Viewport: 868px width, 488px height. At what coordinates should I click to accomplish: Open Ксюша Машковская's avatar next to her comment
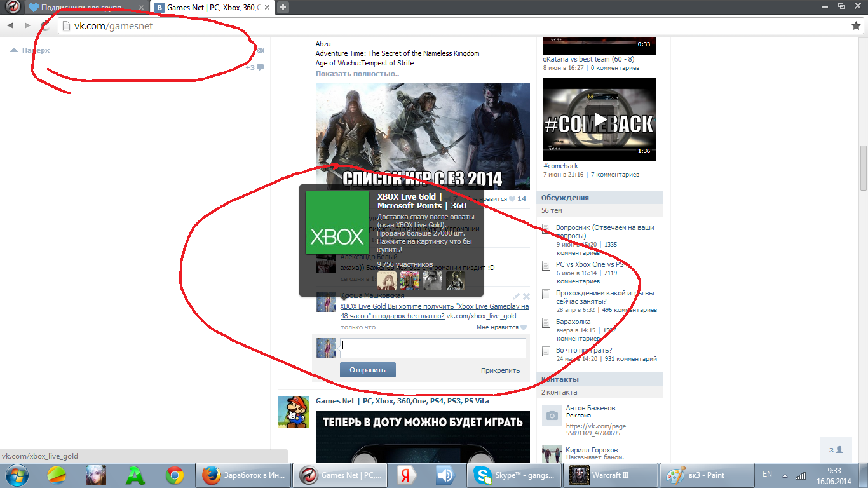pos(326,302)
